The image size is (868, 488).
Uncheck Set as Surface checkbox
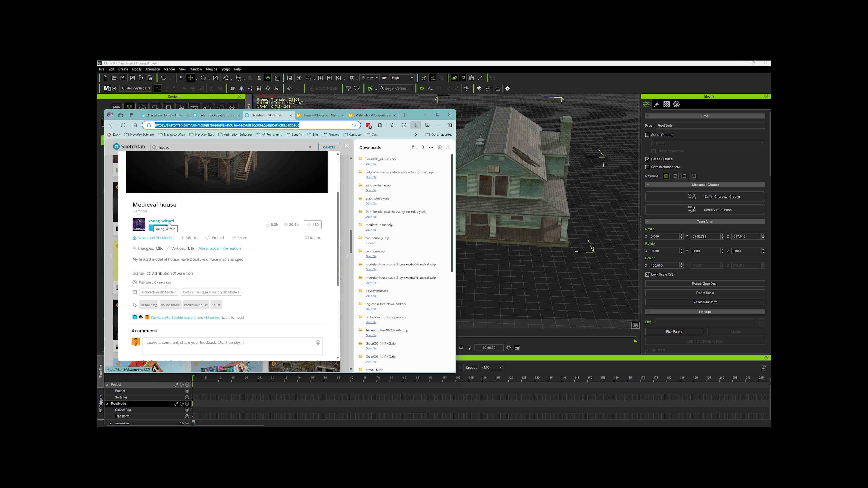647,159
